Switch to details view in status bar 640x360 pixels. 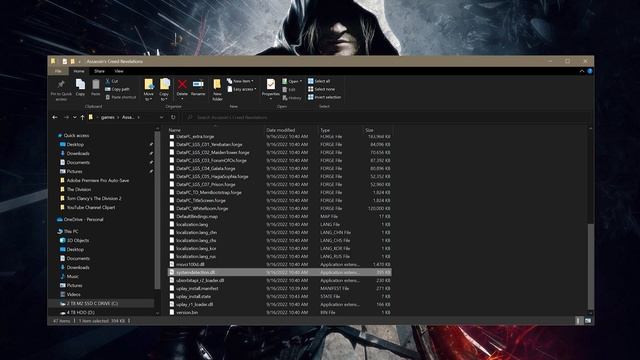(x=578, y=321)
